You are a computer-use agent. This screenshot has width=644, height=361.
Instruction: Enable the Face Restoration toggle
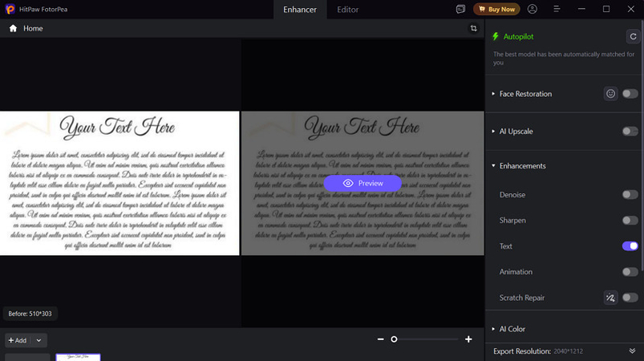coord(630,94)
